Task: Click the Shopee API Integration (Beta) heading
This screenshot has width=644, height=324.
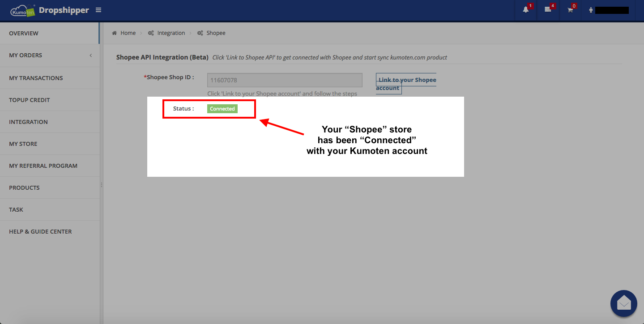Action: pos(162,57)
